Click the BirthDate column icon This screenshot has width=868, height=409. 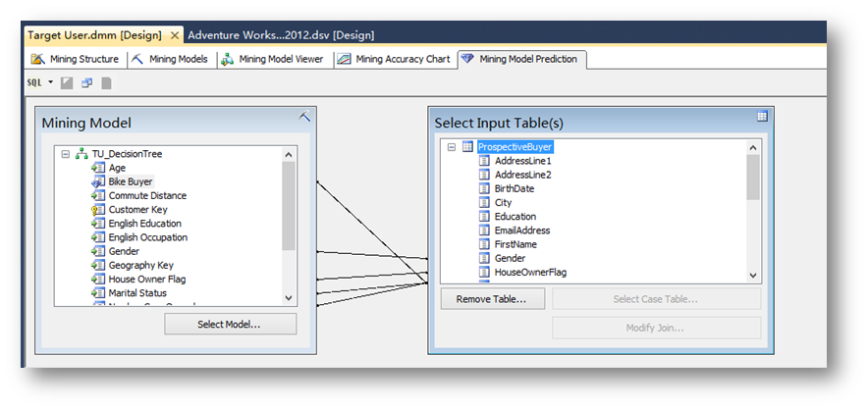484,188
